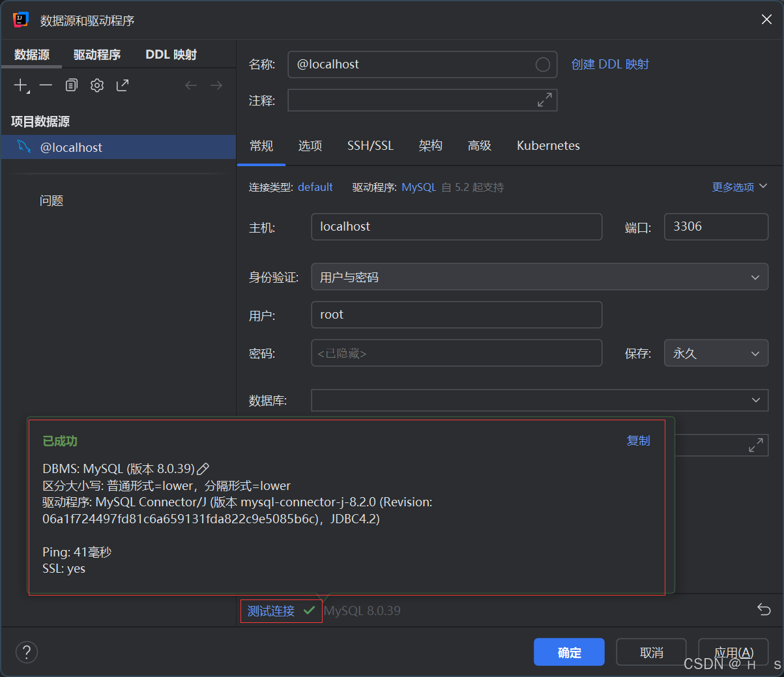Open 创建 DDL 映射 link
784x677 pixels.
[x=609, y=64]
